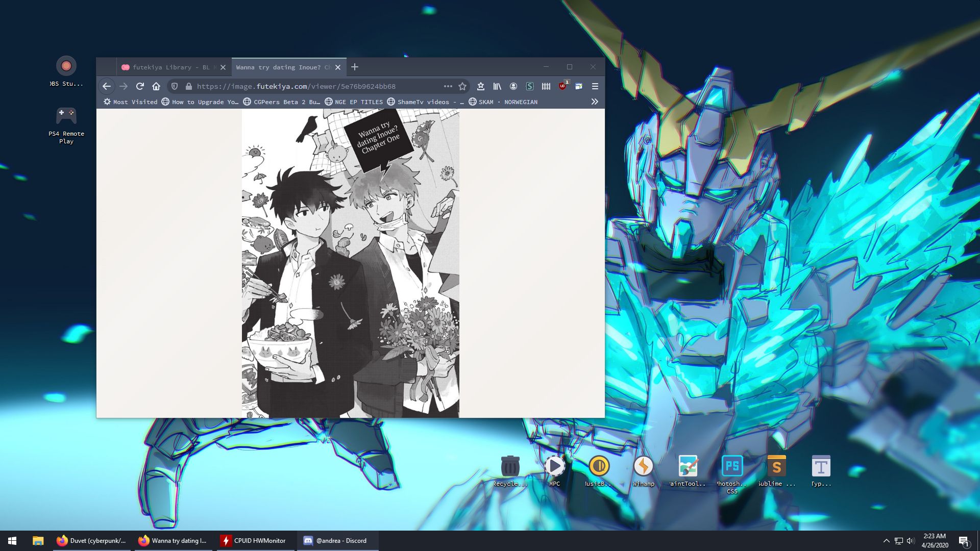The width and height of the screenshot is (980, 551).
Task: Open the Firefox hamburger menu
Action: pos(595,86)
